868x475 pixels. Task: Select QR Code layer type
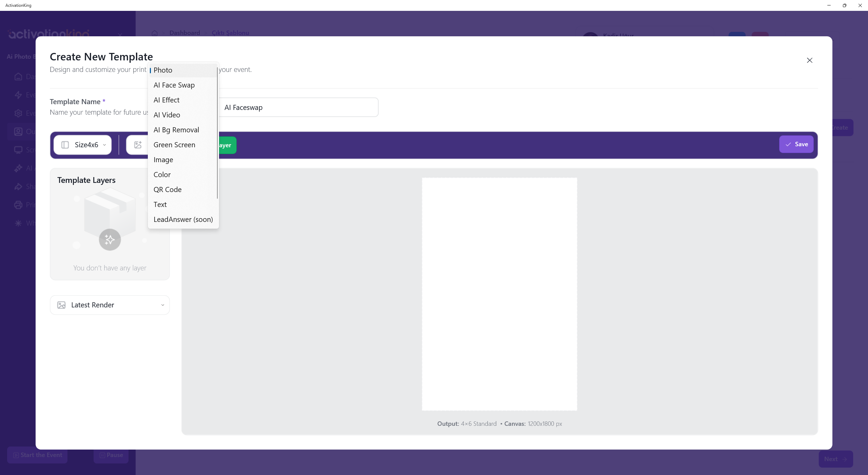(167, 190)
